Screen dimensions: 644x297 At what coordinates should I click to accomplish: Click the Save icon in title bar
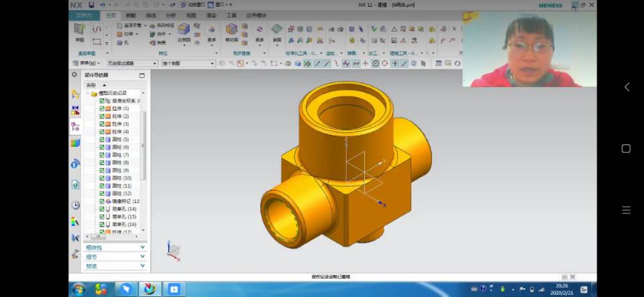[91, 5]
